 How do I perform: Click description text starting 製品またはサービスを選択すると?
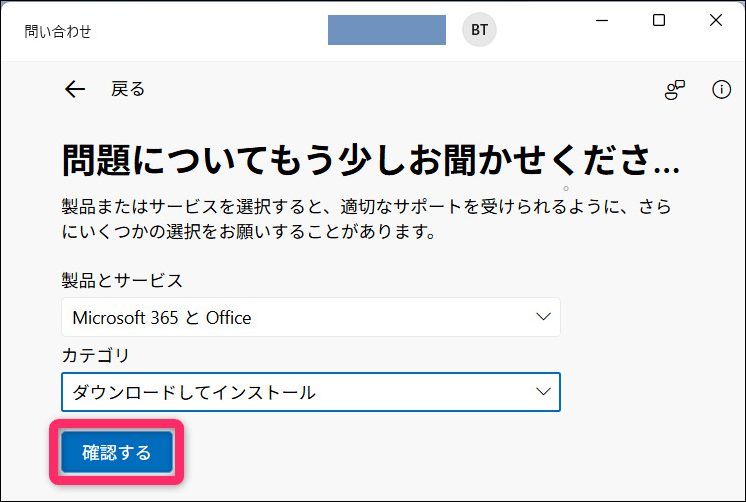[366, 219]
